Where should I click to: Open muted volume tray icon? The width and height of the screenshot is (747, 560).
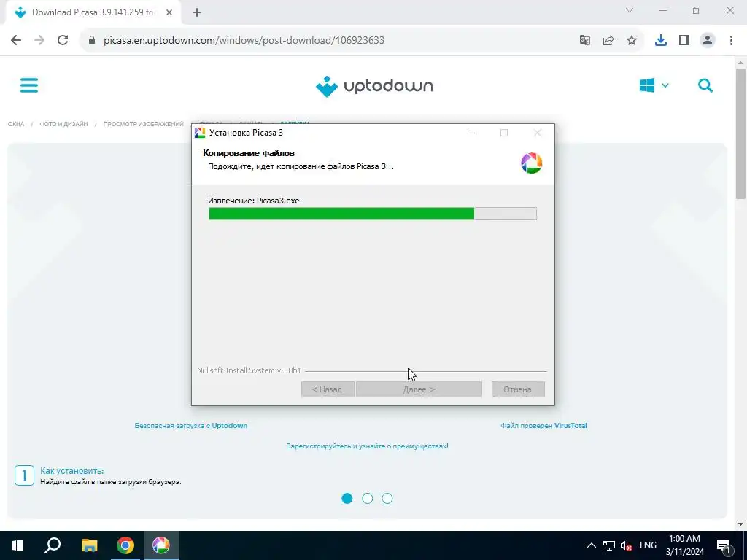point(627,545)
